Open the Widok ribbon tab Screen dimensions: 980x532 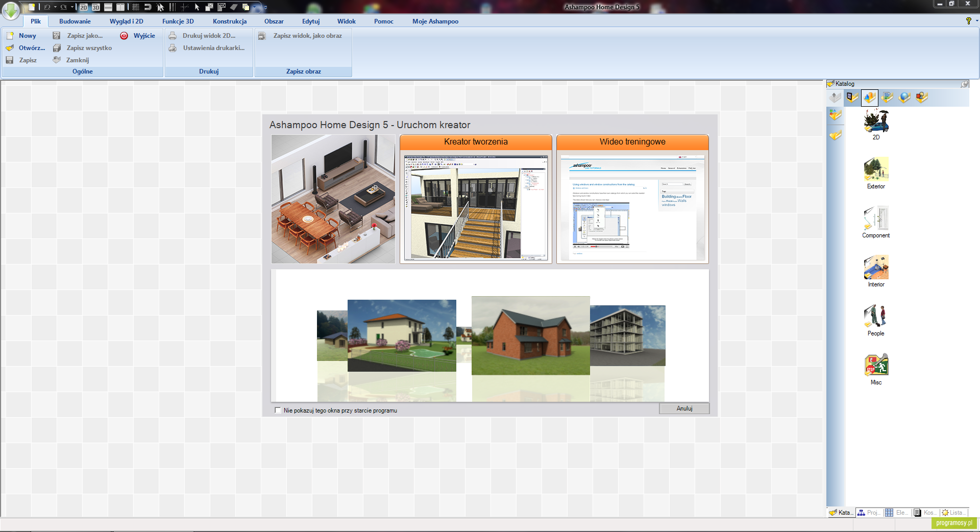pyautogui.click(x=347, y=21)
